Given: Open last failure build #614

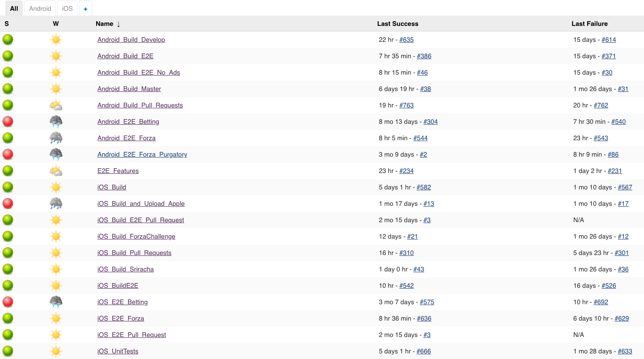Looking at the screenshot, I should tap(609, 40).
